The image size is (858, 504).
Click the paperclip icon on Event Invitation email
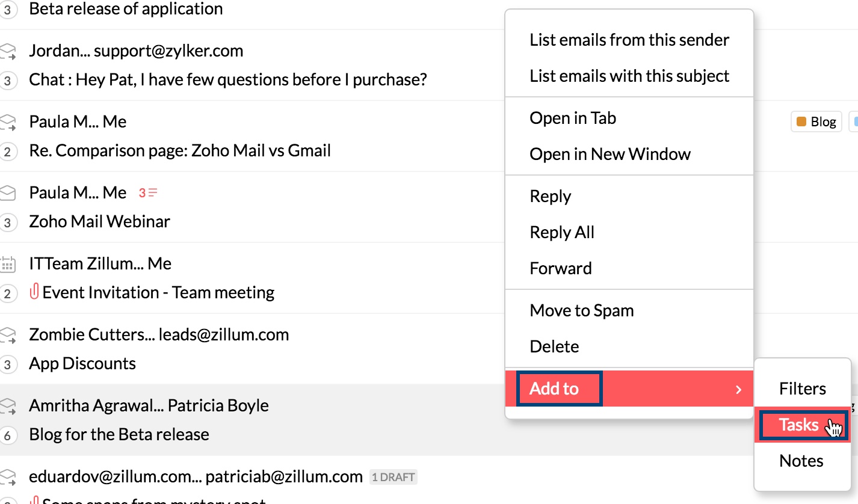coord(34,293)
